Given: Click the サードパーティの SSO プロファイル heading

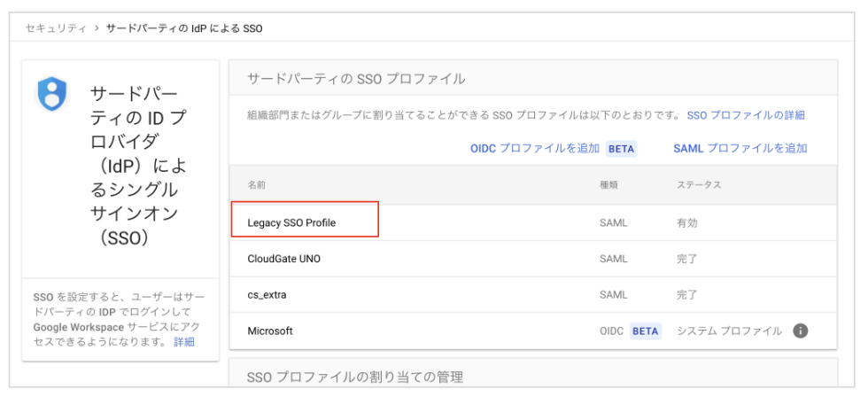Looking at the screenshot, I should 356,79.
